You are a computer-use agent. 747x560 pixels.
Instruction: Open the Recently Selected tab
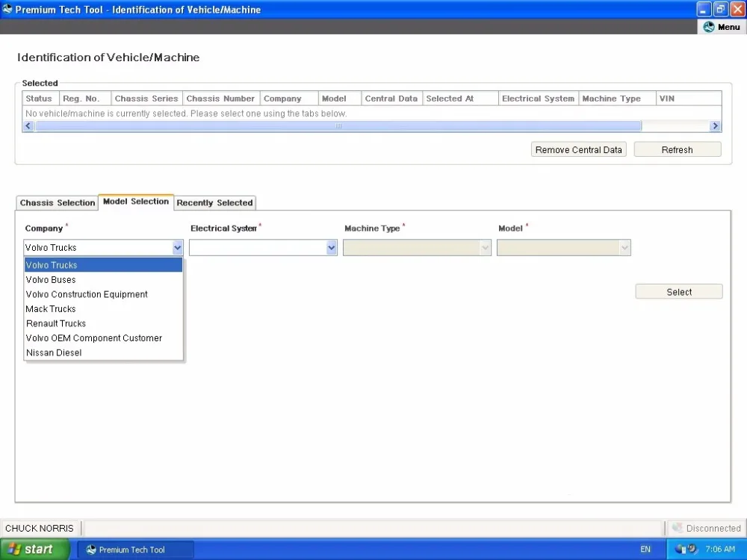click(x=215, y=202)
